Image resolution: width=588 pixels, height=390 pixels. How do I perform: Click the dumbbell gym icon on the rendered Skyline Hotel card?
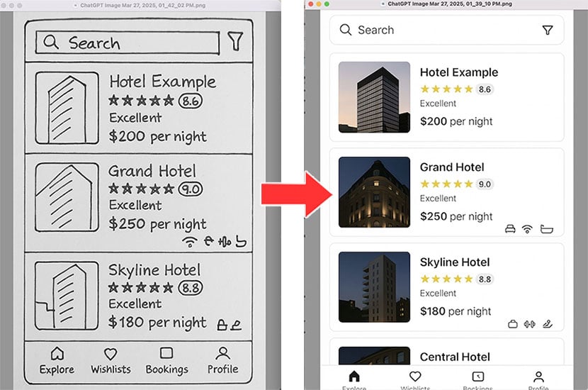coord(528,325)
